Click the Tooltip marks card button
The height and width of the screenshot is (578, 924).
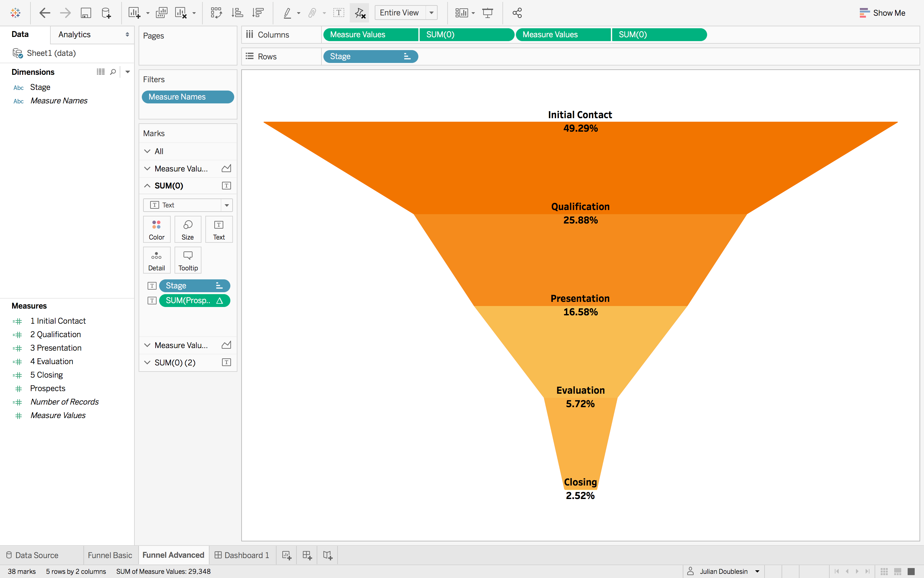[188, 260]
